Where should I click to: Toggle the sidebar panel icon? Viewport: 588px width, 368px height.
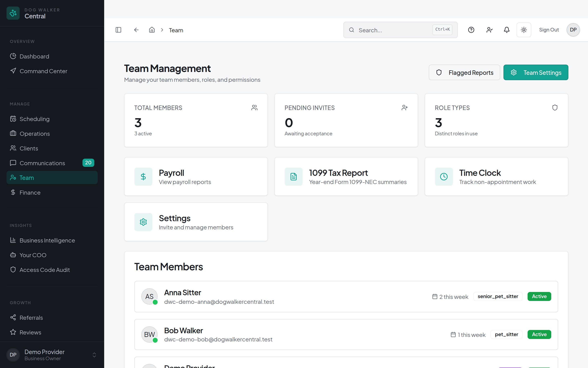(118, 30)
